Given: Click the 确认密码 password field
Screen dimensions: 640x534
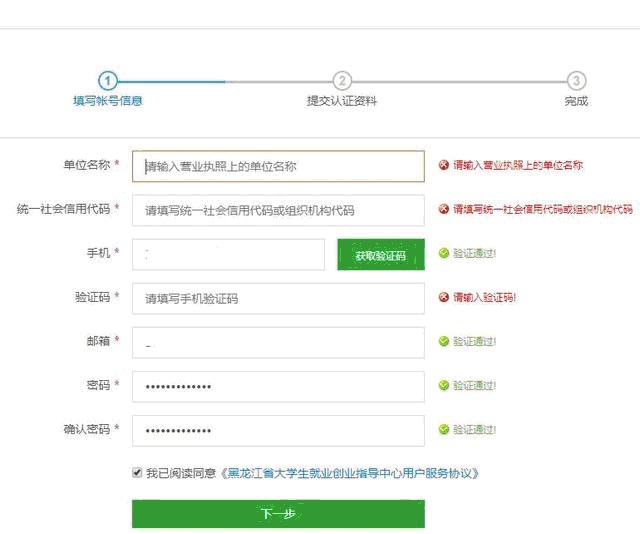Looking at the screenshot, I should pos(278,430).
